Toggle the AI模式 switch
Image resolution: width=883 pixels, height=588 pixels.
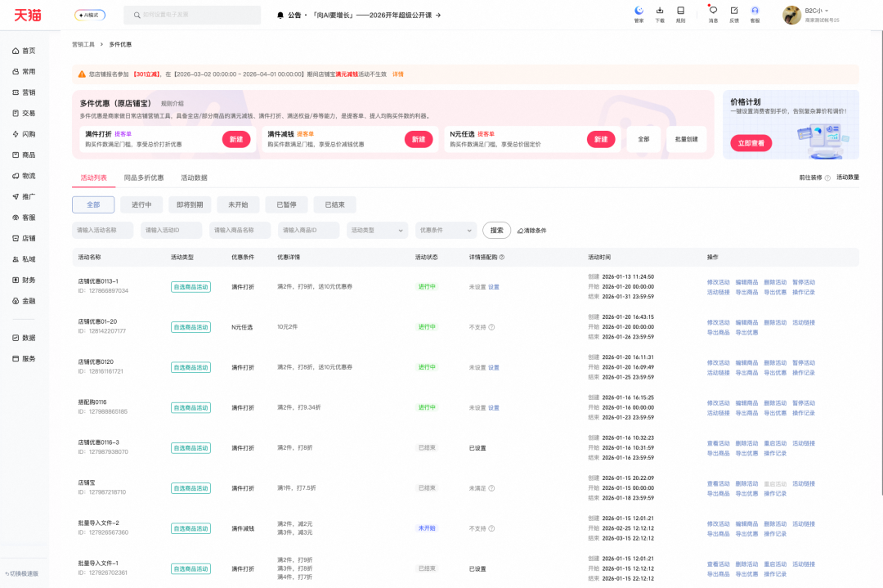point(90,16)
